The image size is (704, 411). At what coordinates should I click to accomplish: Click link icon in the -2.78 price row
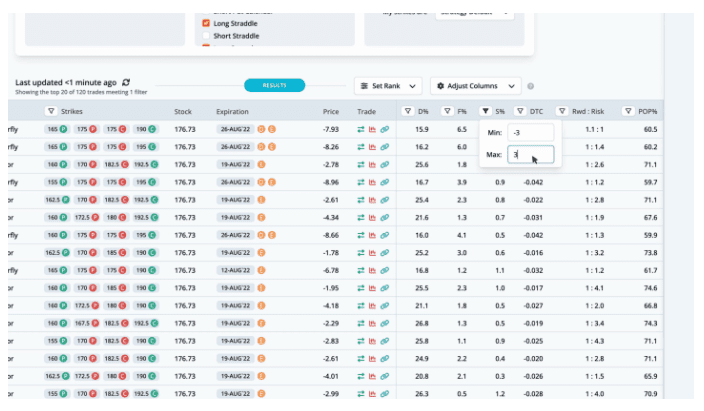[384, 164]
